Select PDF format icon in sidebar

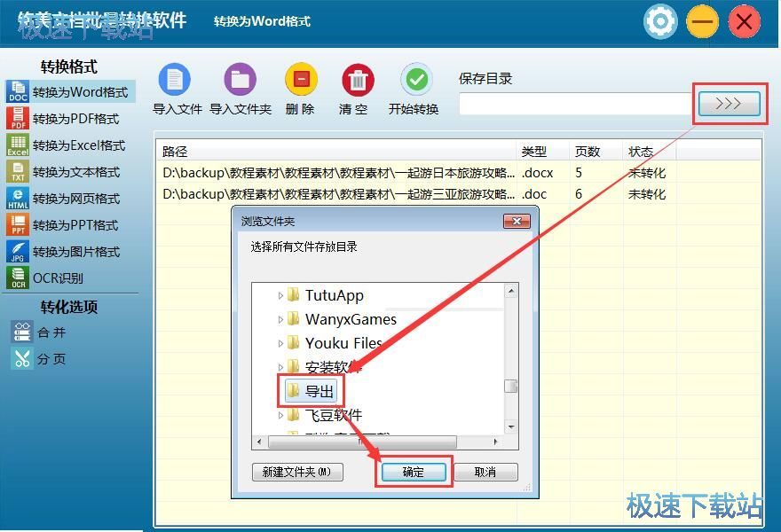18,118
